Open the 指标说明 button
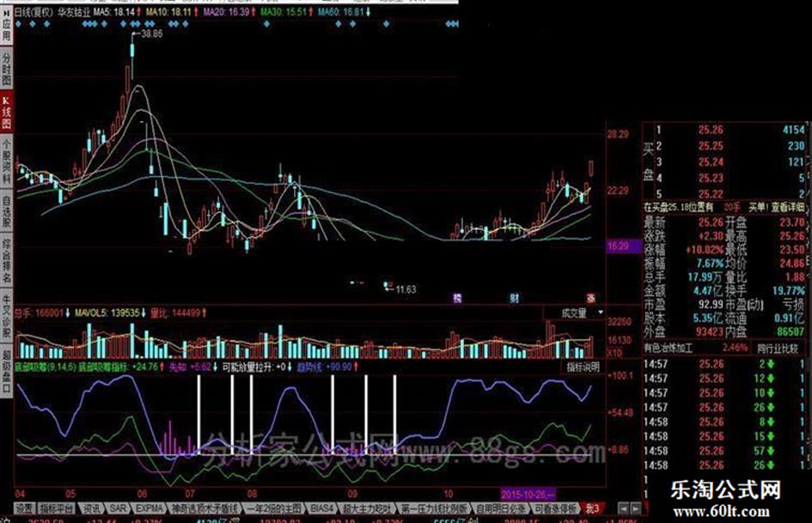The height and width of the screenshot is (523, 812). pos(583,368)
